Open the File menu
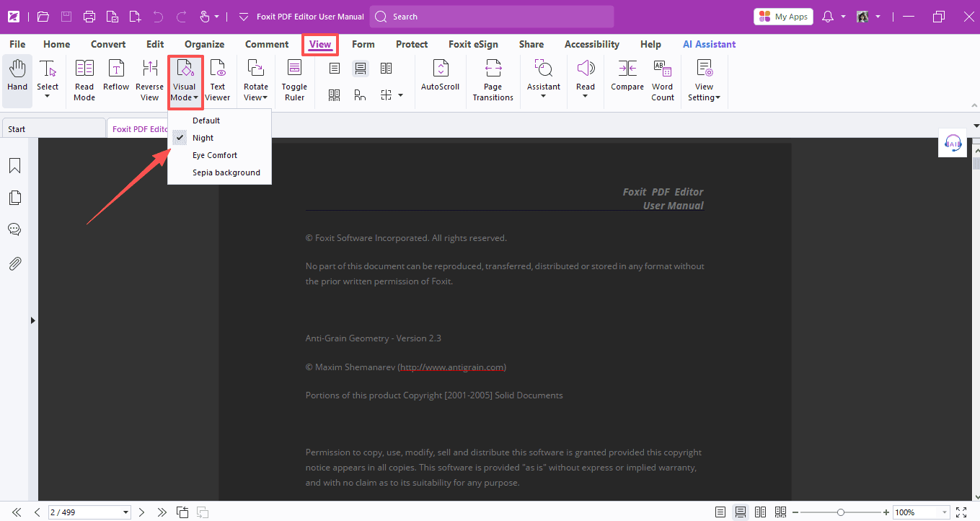 17,44
